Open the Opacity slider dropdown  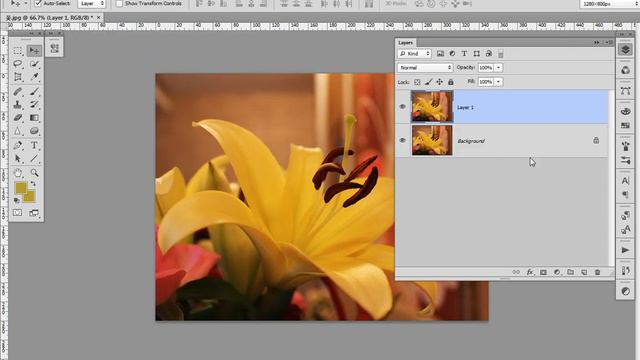pos(498,67)
